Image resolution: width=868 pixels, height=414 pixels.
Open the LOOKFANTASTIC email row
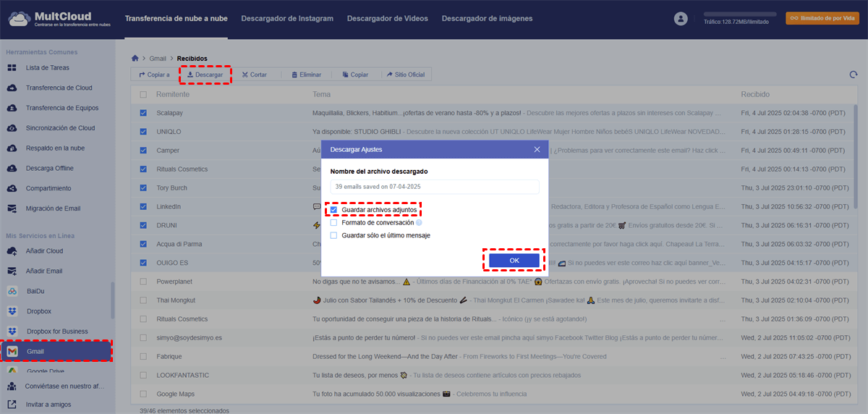pos(492,376)
